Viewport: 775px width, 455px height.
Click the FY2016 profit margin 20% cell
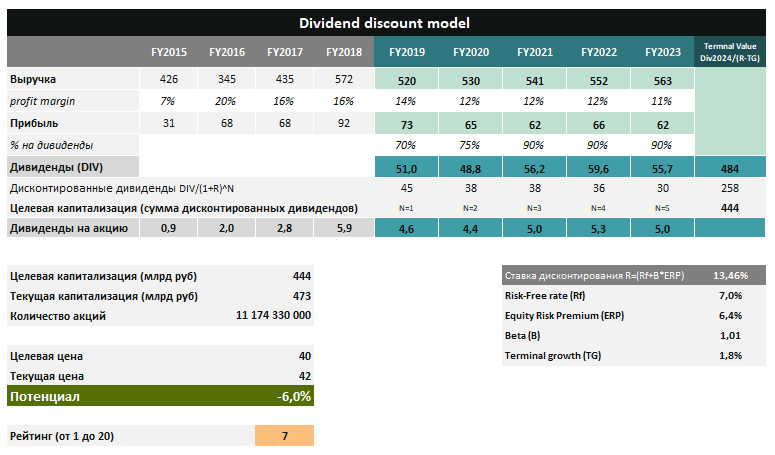tap(226, 101)
